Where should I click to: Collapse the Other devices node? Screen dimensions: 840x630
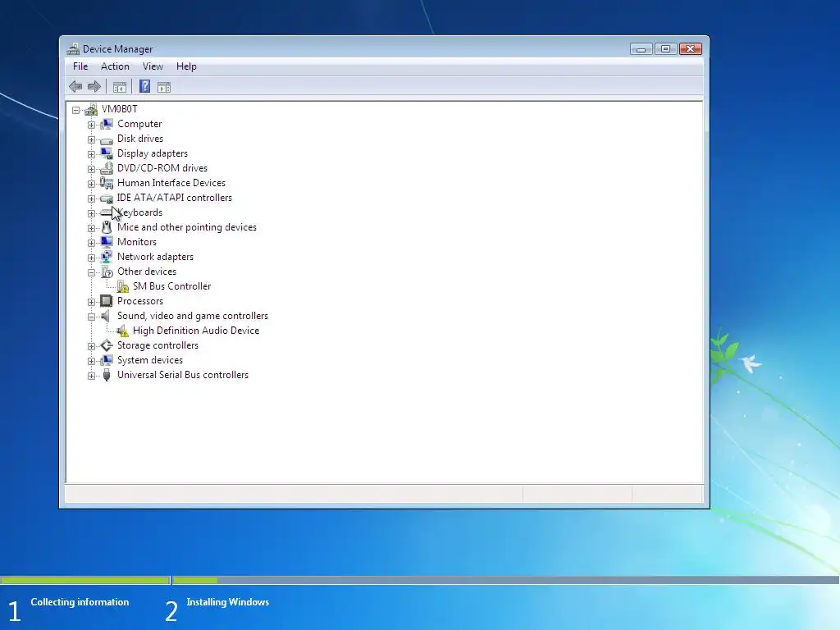coord(91,272)
